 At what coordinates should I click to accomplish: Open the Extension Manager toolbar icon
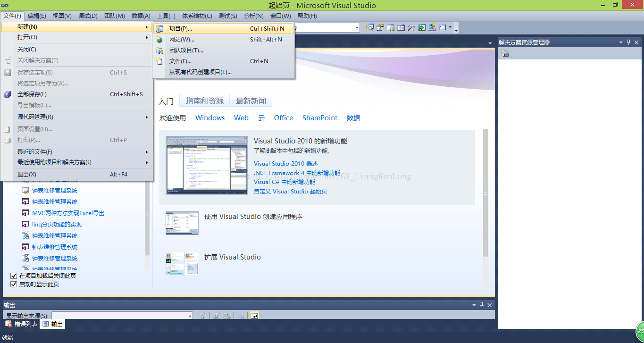pos(432,27)
